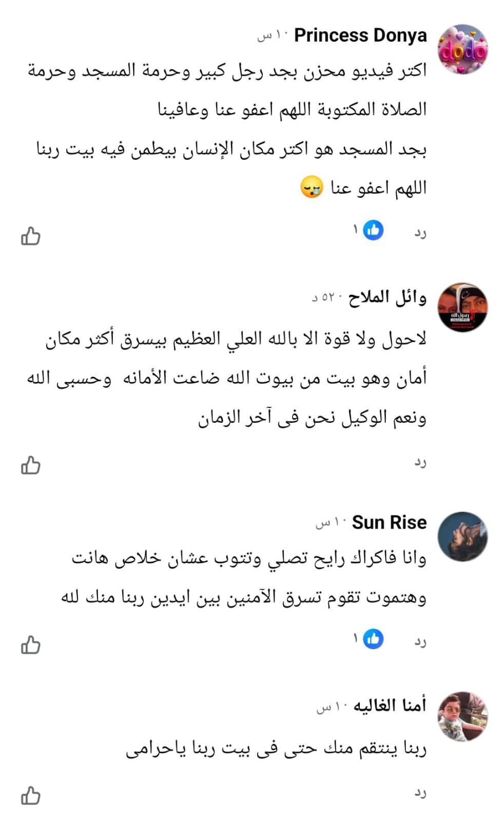Image resolution: width=504 pixels, height=821 pixels.
Task: Open Princess Donya's profile picture
Action: point(462,49)
